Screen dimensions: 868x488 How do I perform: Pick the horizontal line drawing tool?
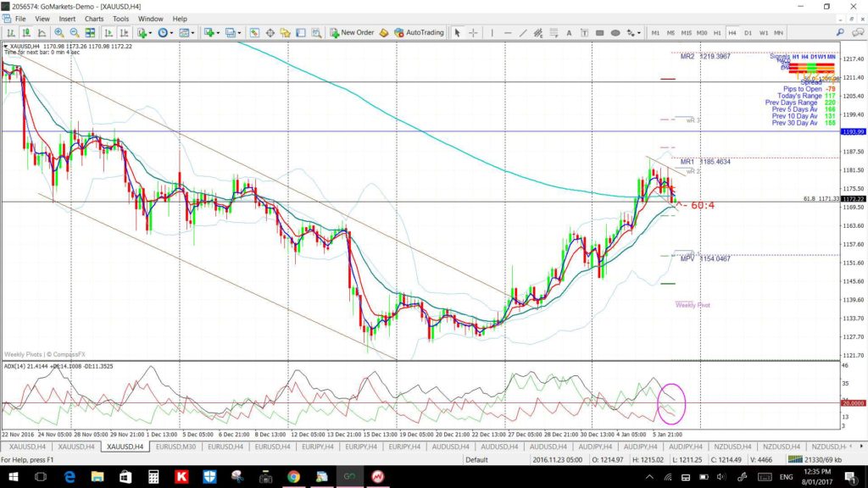(x=507, y=33)
